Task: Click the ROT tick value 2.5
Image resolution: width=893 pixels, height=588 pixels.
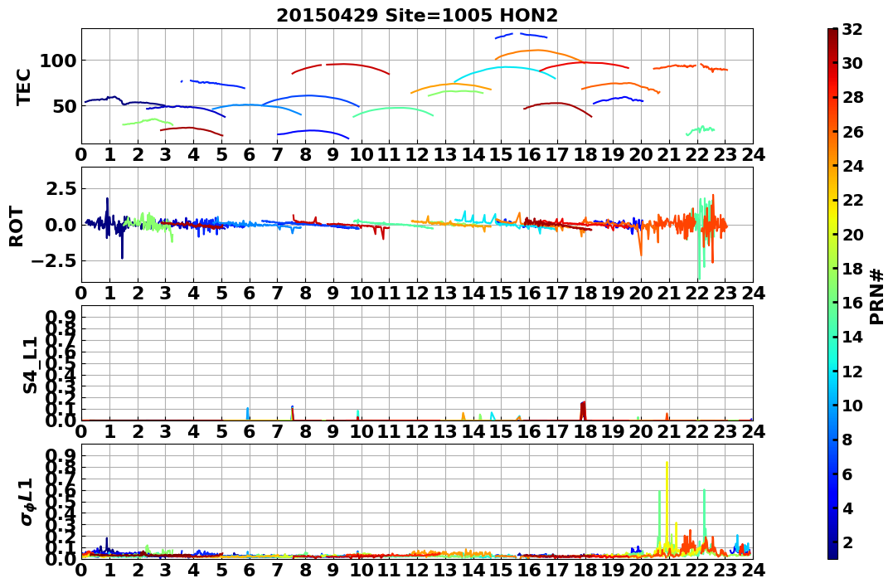Action: click(x=61, y=188)
